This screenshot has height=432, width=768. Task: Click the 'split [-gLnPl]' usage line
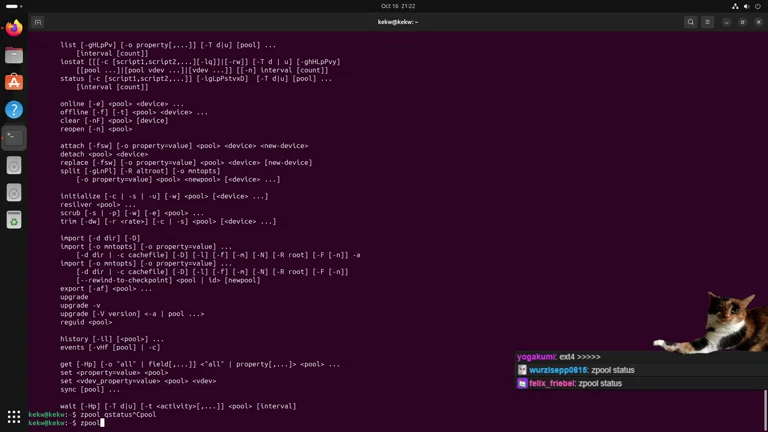140,171
